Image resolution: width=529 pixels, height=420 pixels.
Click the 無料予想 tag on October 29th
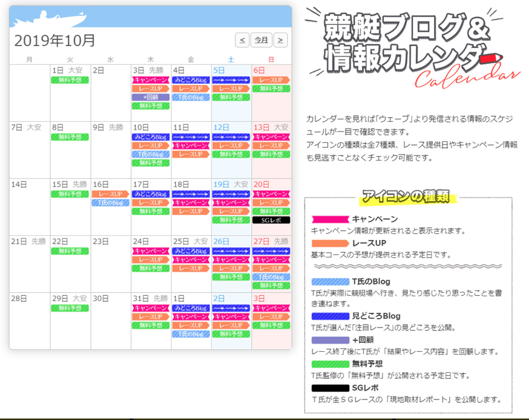[x=70, y=308]
